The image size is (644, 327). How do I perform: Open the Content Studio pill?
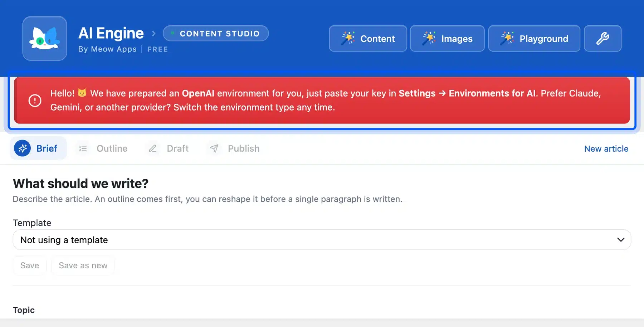coord(216,33)
